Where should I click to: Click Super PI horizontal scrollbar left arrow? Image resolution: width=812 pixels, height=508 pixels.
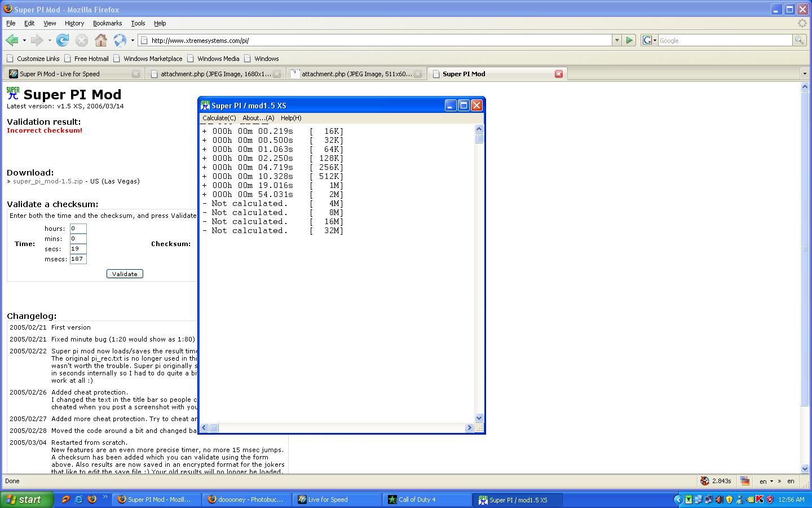[205, 428]
